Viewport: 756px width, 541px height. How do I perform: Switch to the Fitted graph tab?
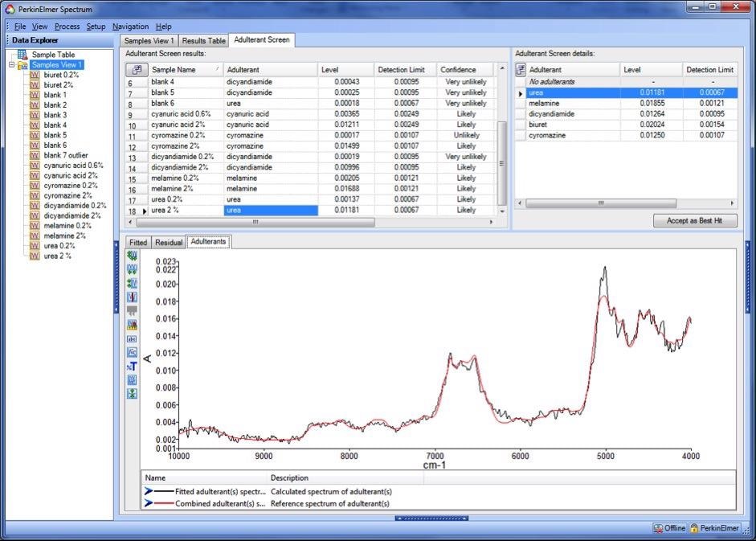(x=138, y=242)
